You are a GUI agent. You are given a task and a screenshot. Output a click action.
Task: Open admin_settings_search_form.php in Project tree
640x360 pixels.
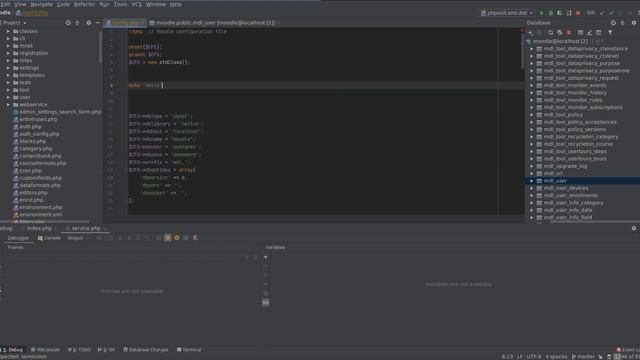pyautogui.click(x=60, y=112)
